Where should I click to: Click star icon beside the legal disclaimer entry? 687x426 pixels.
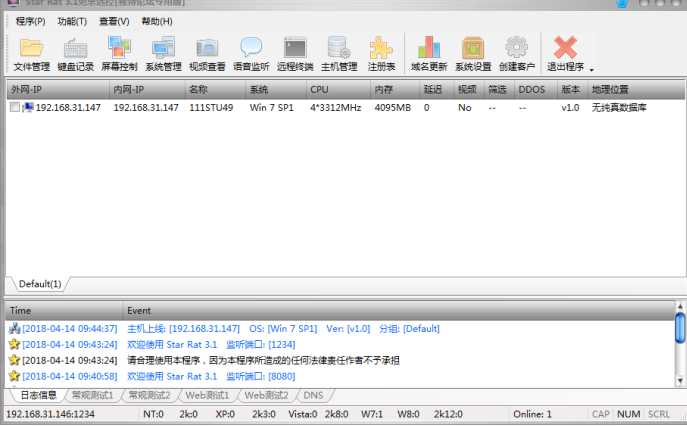coord(14,360)
